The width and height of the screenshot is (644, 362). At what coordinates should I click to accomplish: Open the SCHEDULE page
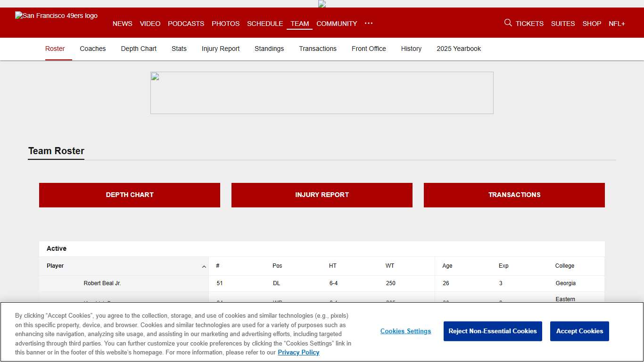tap(265, 24)
